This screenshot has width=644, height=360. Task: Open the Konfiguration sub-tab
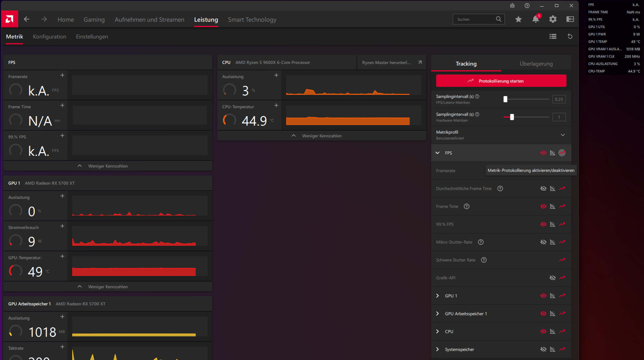coord(50,37)
